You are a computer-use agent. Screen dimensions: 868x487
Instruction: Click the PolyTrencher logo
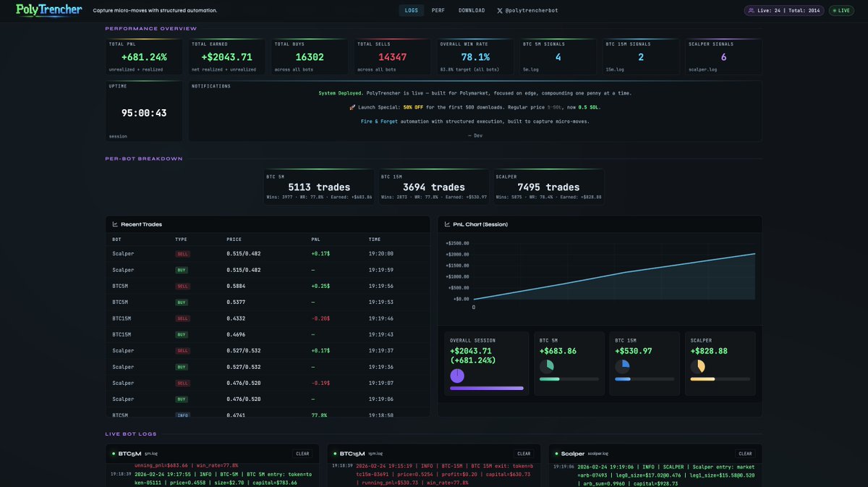point(48,10)
